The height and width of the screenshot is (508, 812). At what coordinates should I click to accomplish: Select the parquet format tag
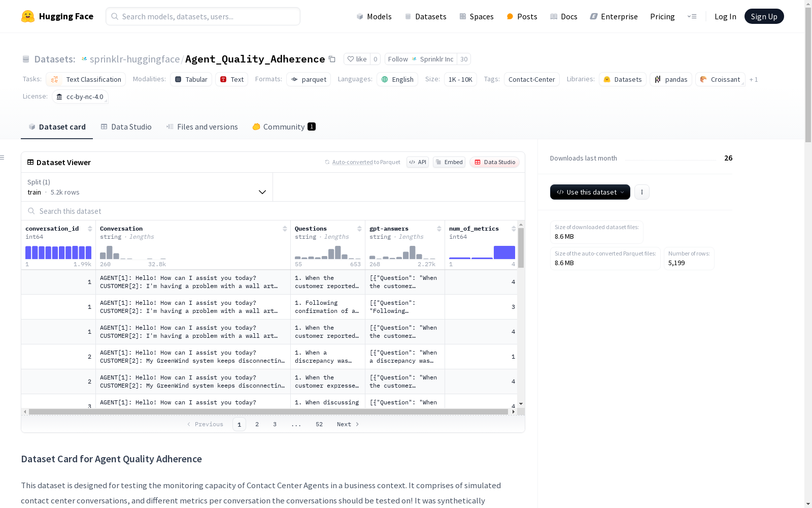(x=309, y=79)
